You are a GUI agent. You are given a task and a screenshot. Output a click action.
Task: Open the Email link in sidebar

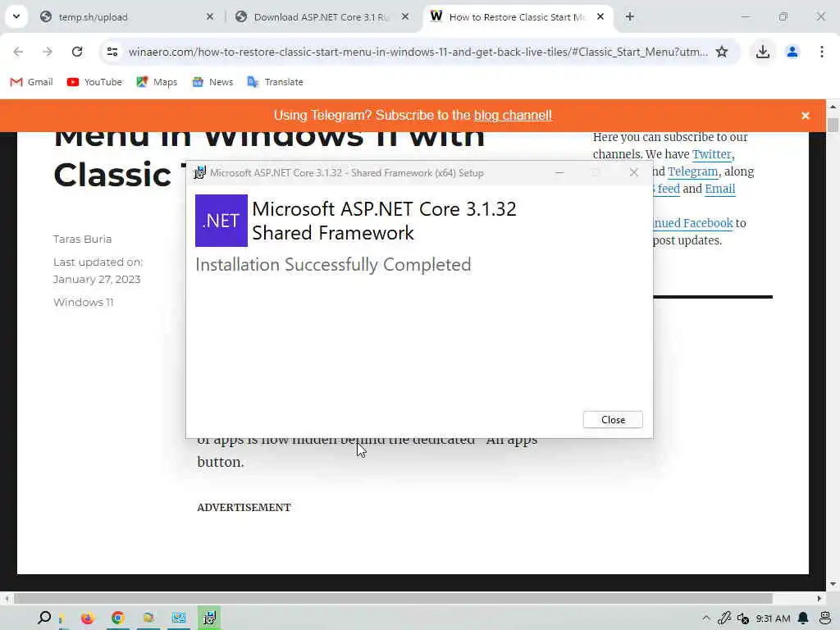point(720,189)
